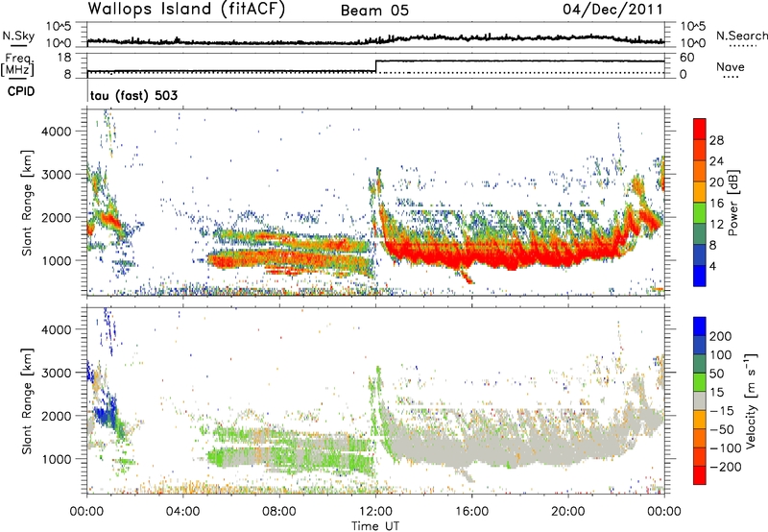Click the 'tau (fast) 503' text

(x=133, y=95)
